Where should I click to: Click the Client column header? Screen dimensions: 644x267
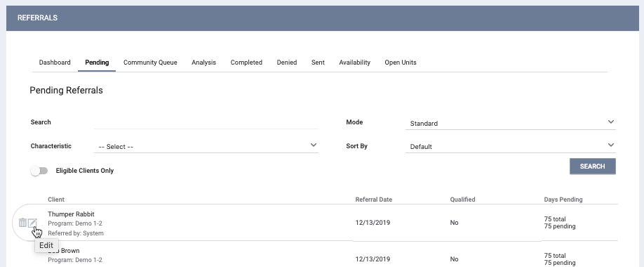pyautogui.click(x=56, y=200)
